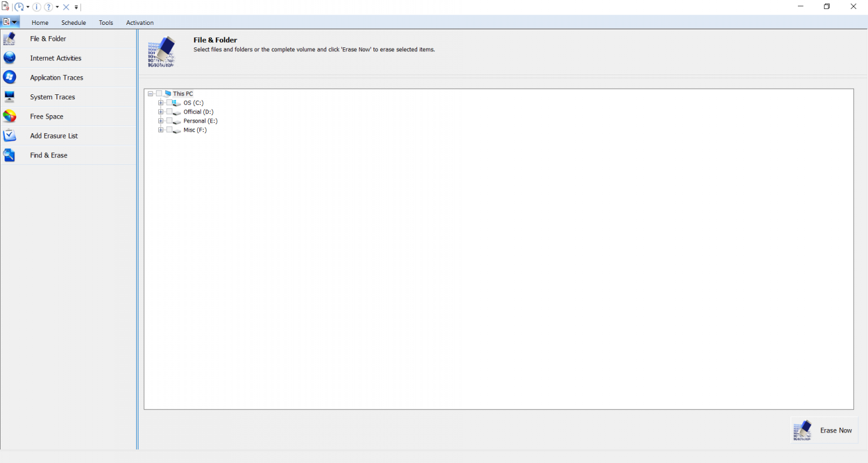This screenshot has width=868, height=463.
Task: Open the Tools ribbon tab
Action: (x=106, y=23)
